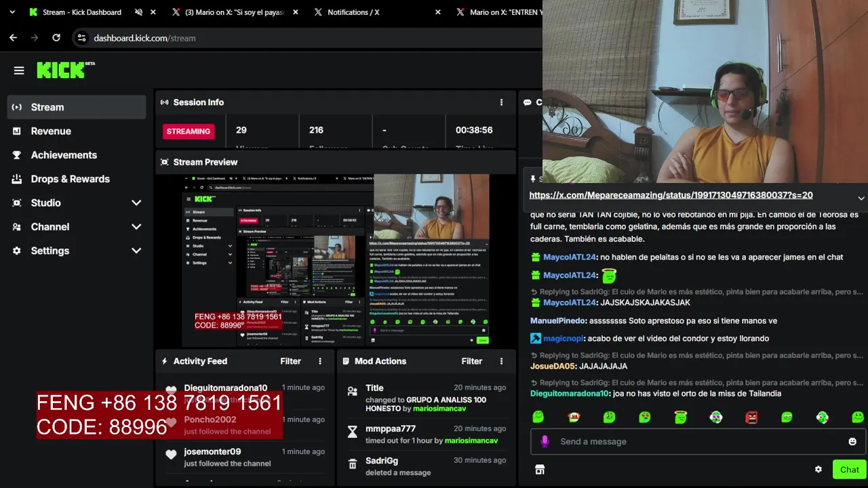Click the muted-audio icon on Kick tab

(x=138, y=12)
